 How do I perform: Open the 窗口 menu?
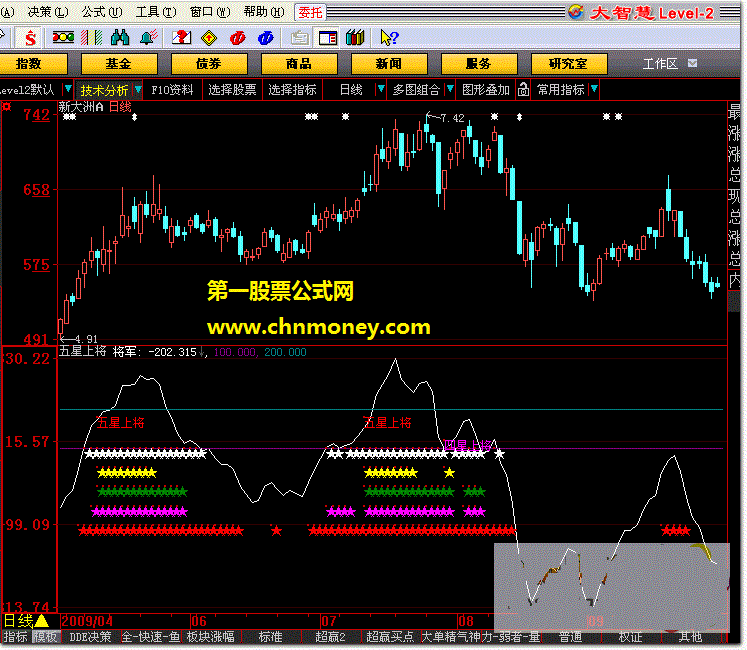[x=210, y=12]
